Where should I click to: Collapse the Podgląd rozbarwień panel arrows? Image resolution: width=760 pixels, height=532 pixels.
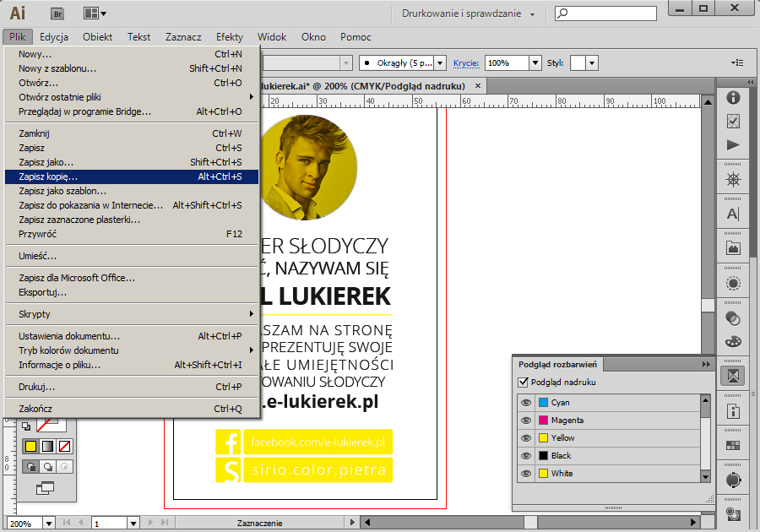[x=706, y=364]
